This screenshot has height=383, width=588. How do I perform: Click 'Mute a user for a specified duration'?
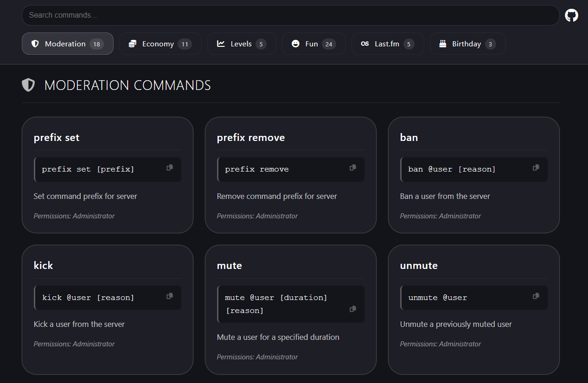(x=278, y=337)
